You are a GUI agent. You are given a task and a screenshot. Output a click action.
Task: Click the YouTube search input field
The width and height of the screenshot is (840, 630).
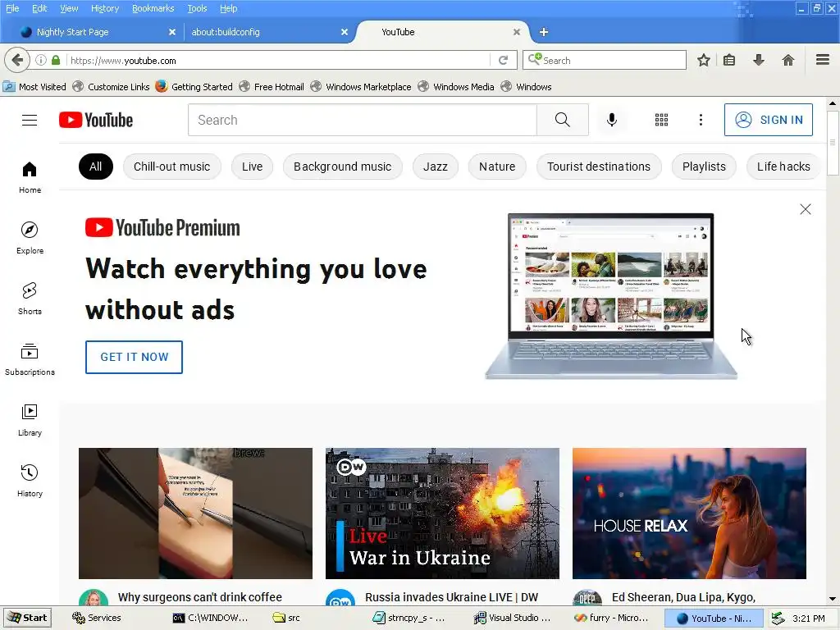tap(362, 120)
